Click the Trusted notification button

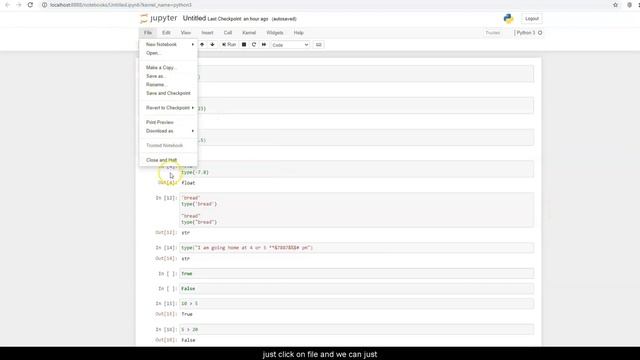(493, 33)
